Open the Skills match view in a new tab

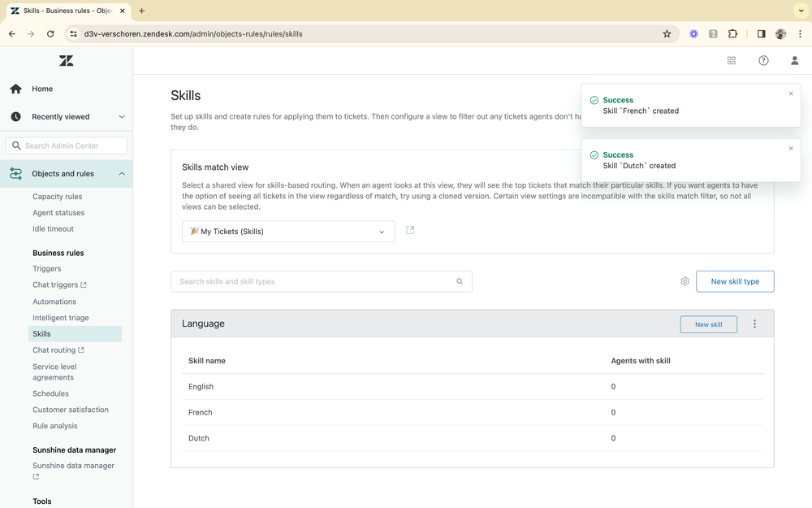pos(410,230)
